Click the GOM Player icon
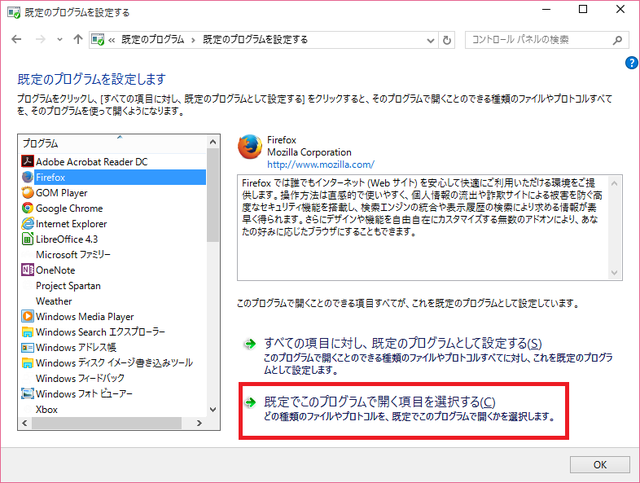The image size is (640, 483). 27,192
